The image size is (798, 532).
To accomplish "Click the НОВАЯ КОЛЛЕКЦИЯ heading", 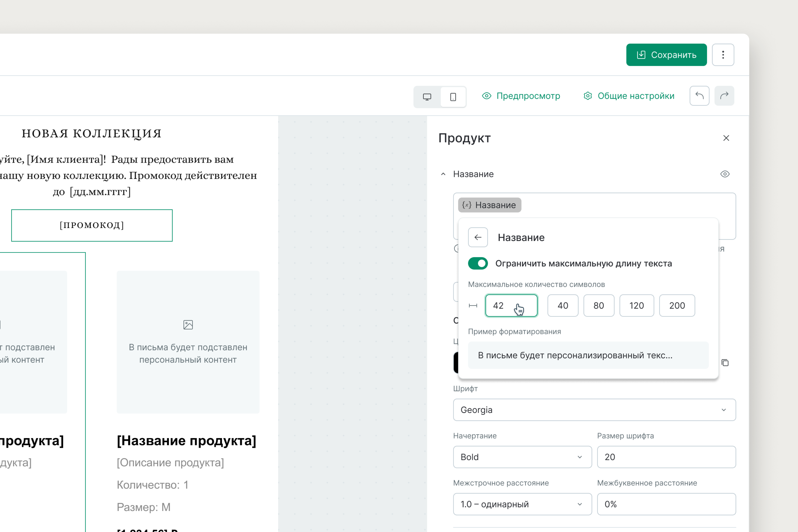I will (x=92, y=134).
